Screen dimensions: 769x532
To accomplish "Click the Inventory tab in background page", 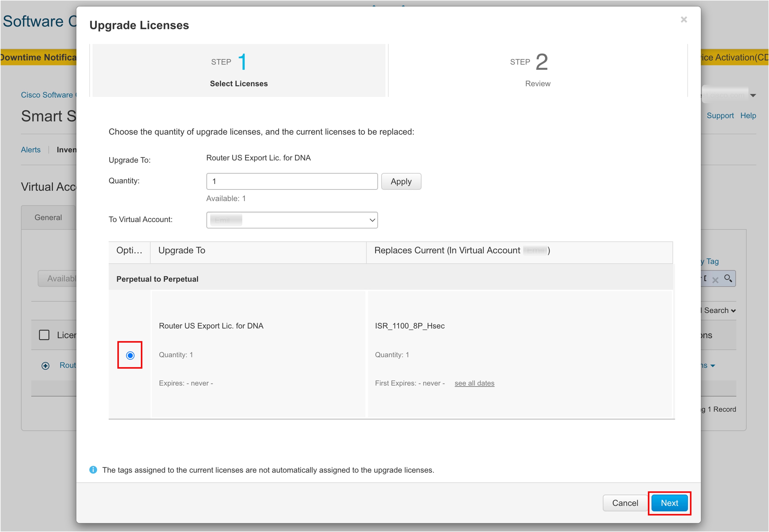I will 66,150.
